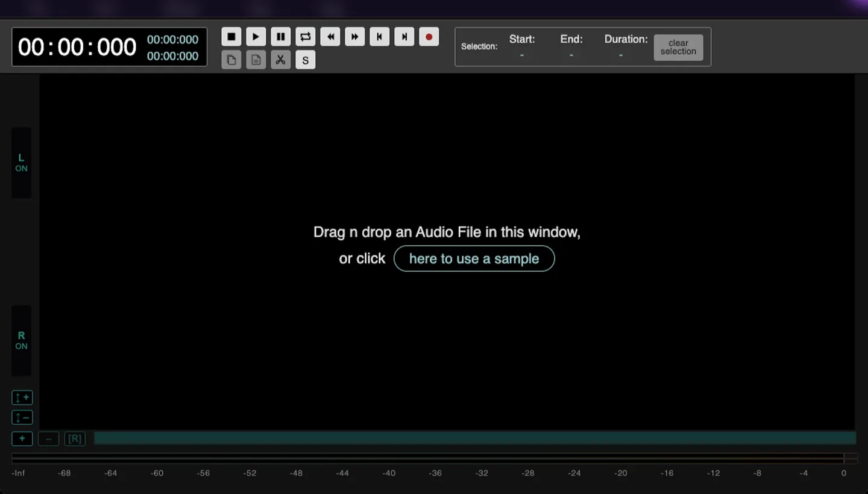Screen dimensions: 868x494
Task: Jump to the start of the track
Action: click(x=379, y=37)
